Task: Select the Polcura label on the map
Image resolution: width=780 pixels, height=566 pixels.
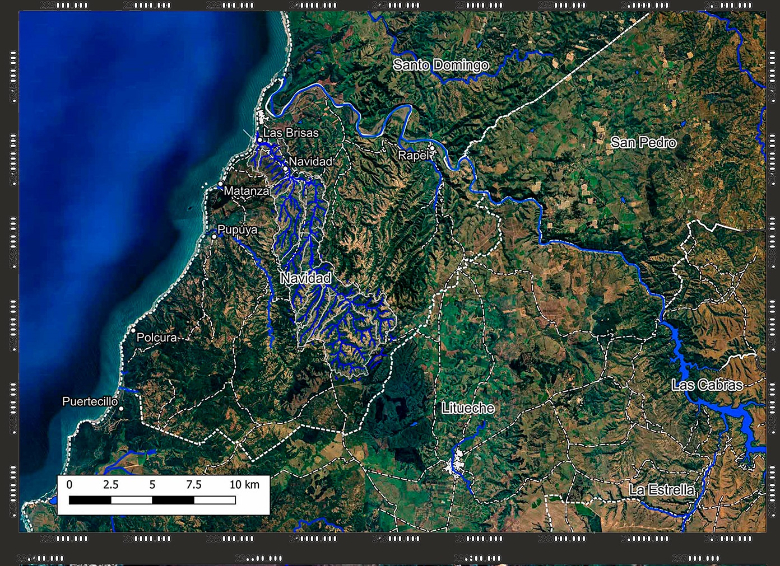Action: tap(156, 338)
